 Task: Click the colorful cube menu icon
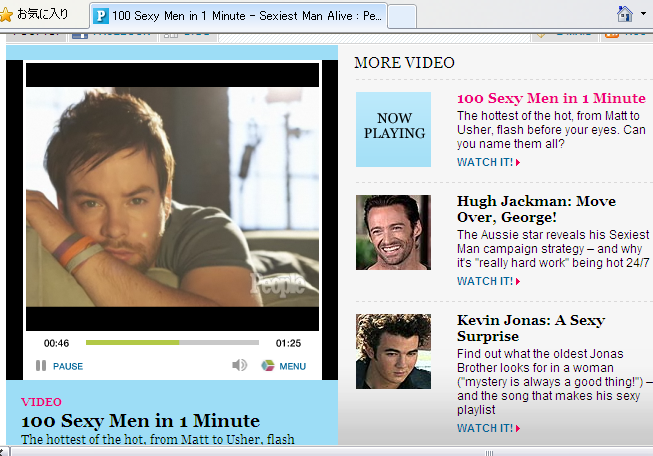[268, 365]
